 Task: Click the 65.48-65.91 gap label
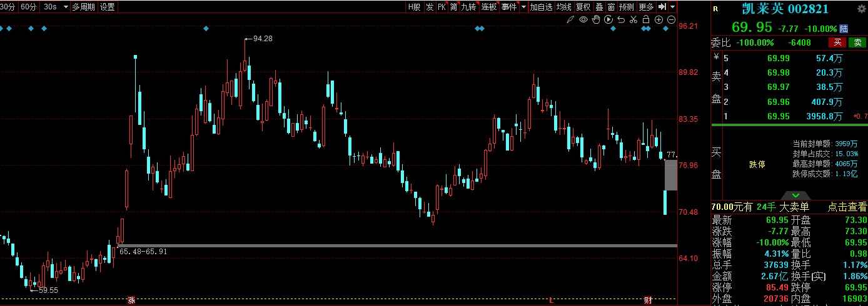pyautogui.click(x=143, y=251)
